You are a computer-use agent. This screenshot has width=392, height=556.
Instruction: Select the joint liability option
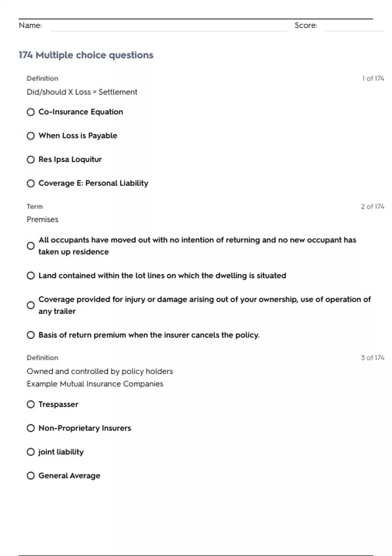31,452
